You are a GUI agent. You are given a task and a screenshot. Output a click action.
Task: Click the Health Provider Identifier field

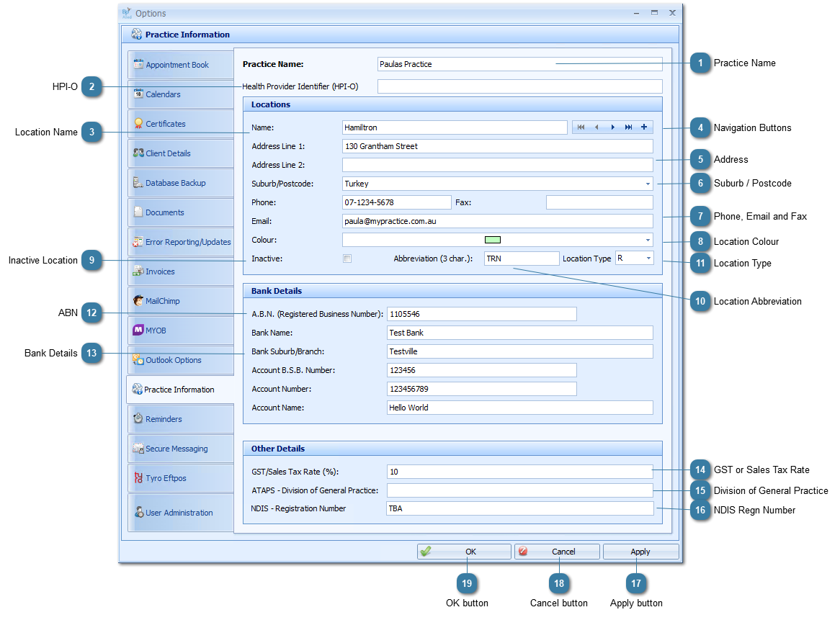pos(519,86)
